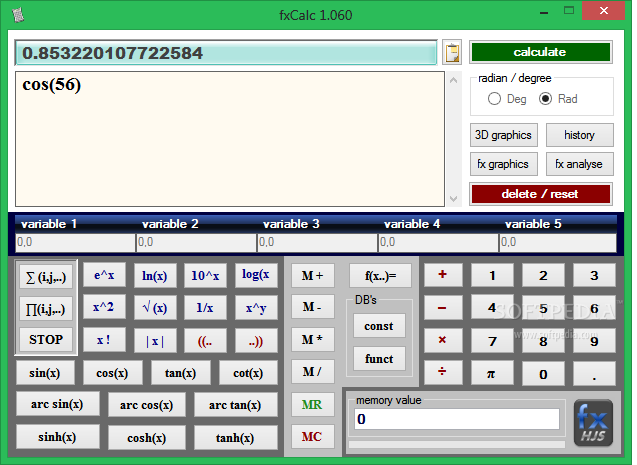Insert closing brackets ..)) button
The image size is (637, 465).
256,340
